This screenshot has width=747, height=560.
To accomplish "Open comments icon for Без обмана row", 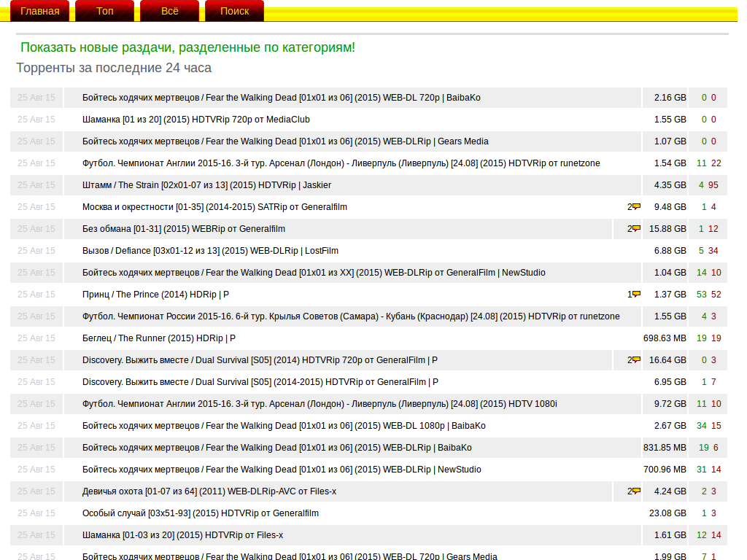I will coord(636,228).
